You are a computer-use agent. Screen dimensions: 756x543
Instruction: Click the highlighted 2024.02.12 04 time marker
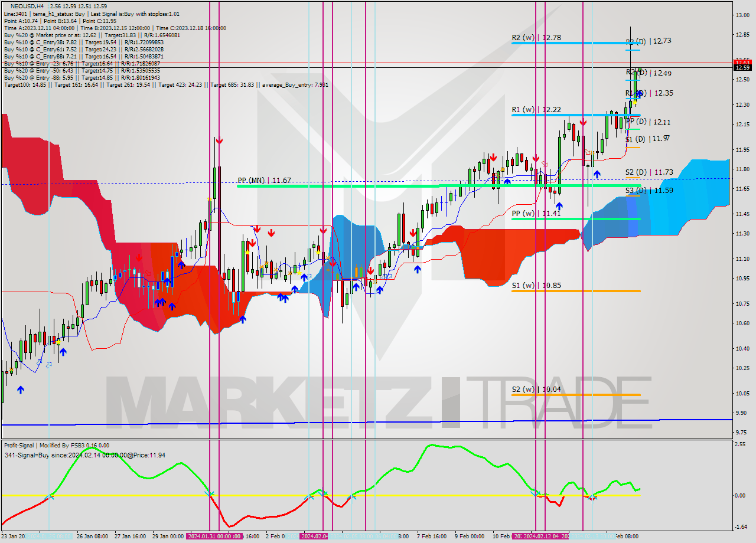pyautogui.click(x=540, y=537)
